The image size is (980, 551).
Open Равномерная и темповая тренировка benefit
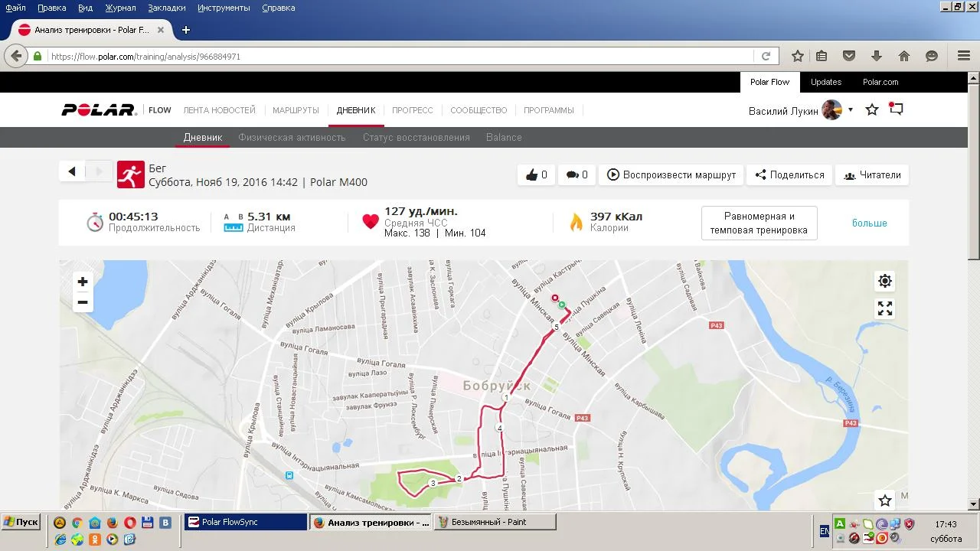[759, 223]
